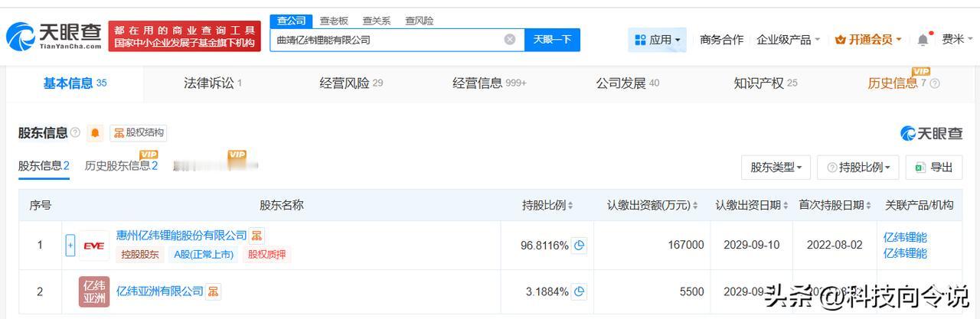Click the shareholder alert bell icon
The height and width of the screenshot is (319, 980).
coord(95,133)
